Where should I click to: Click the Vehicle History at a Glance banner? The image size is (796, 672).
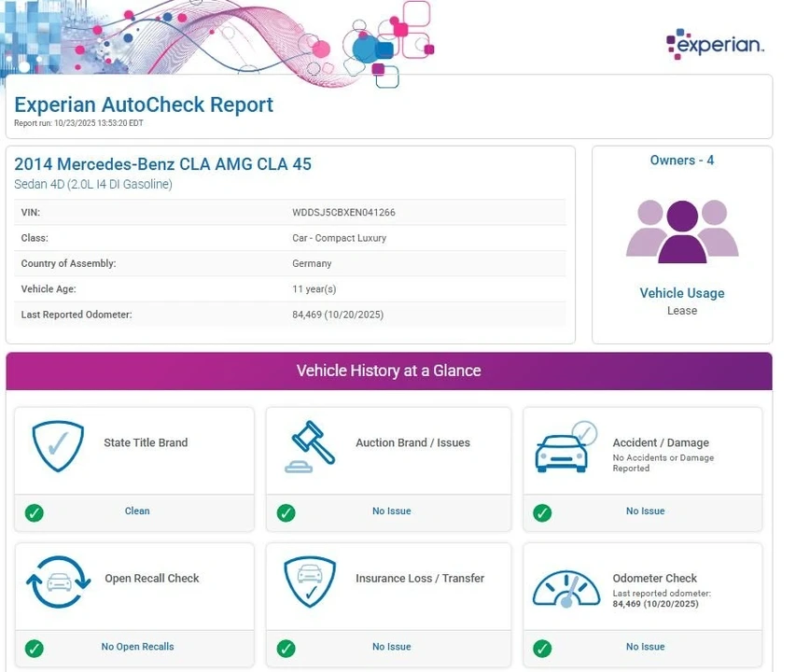[x=389, y=371]
